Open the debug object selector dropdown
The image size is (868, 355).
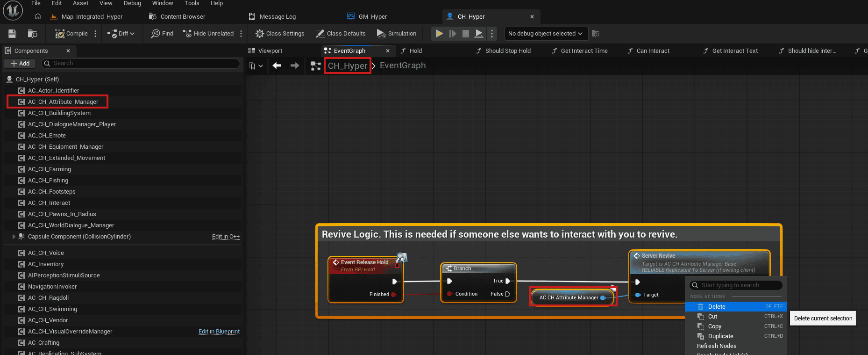[x=546, y=34]
